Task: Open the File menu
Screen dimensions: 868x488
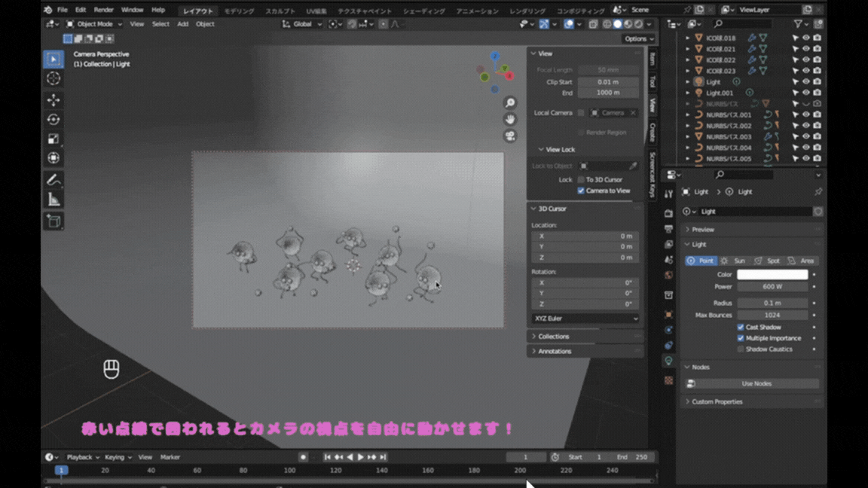Action: click(x=62, y=10)
